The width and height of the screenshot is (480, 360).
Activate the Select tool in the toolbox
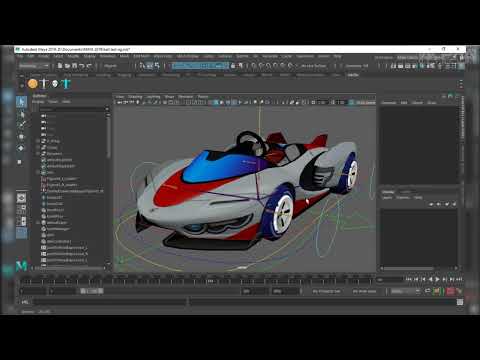tap(21, 101)
